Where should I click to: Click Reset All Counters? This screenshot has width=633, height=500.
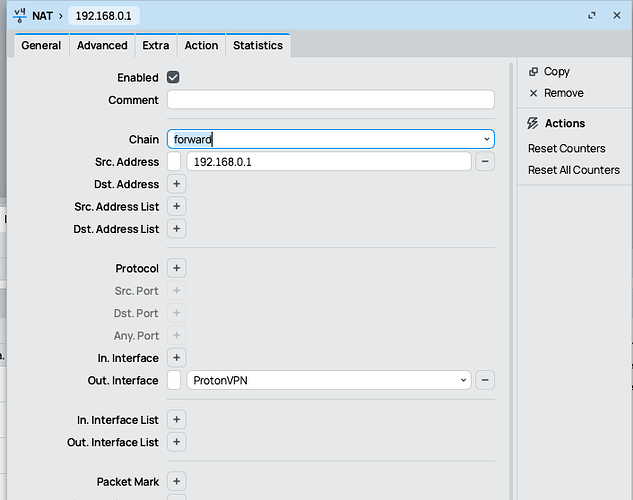point(574,170)
